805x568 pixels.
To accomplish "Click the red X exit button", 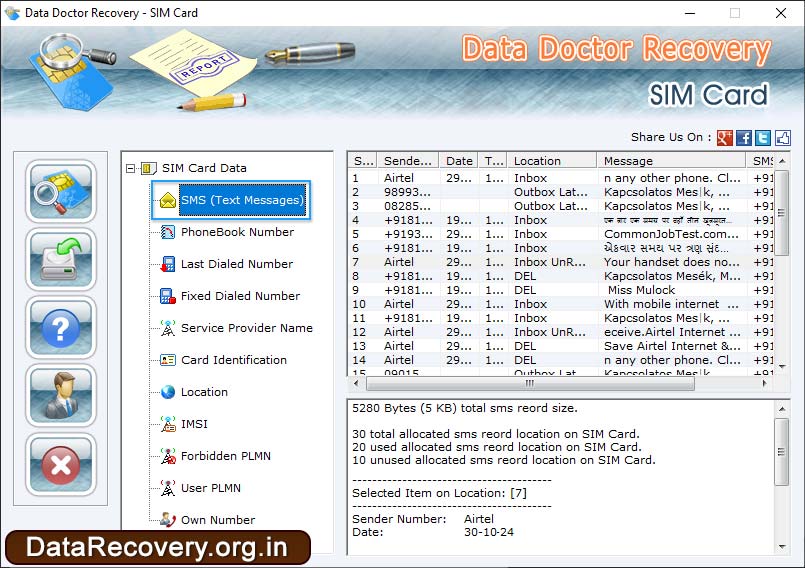I will tap(61, 465).
